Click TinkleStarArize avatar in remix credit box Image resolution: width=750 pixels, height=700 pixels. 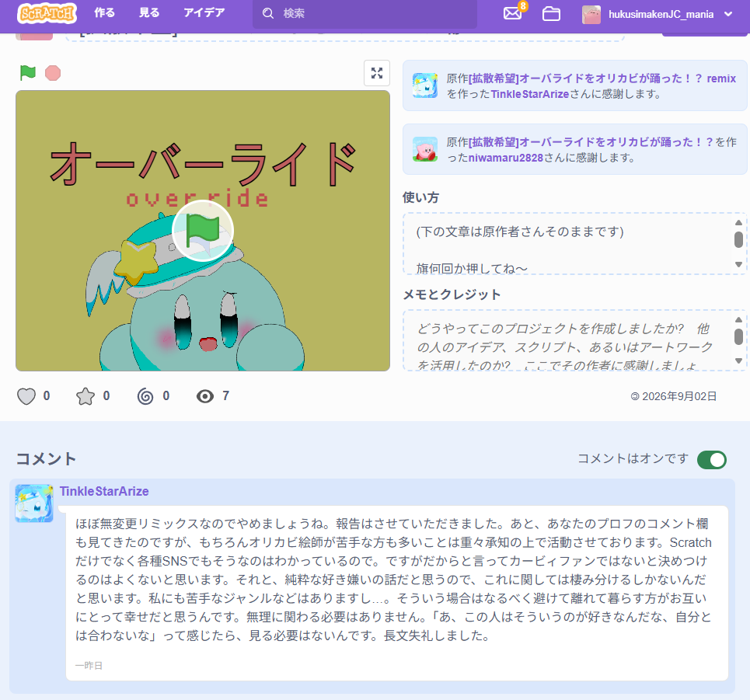(425, 85)
